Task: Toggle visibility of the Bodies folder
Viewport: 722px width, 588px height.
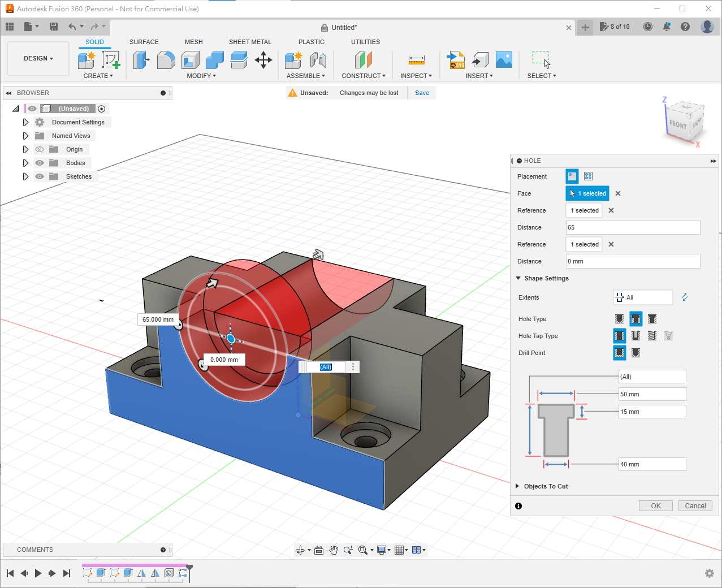Action: 40,163
